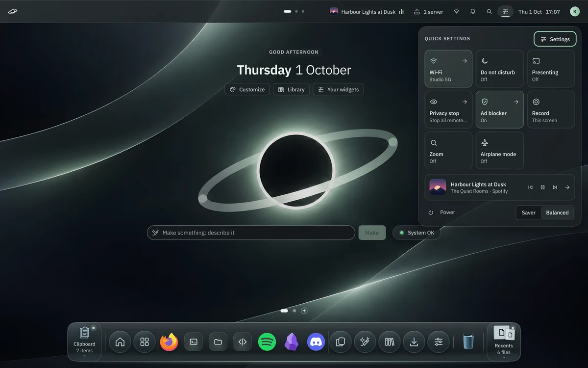The width and height of the screenshot is (588, 368).
Task: Pause the playing track in Quick Settings
Action: [x=542, y=187]
